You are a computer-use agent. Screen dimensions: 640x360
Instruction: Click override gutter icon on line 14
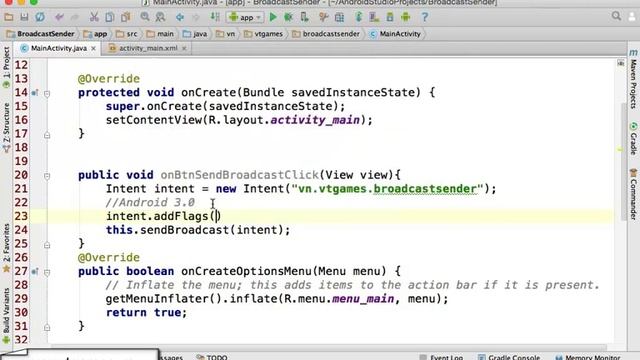(35, 93)
